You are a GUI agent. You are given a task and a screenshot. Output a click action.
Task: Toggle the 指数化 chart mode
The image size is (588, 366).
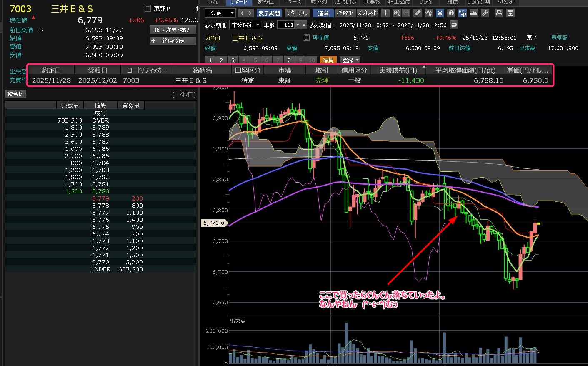(x=345, y=13)
